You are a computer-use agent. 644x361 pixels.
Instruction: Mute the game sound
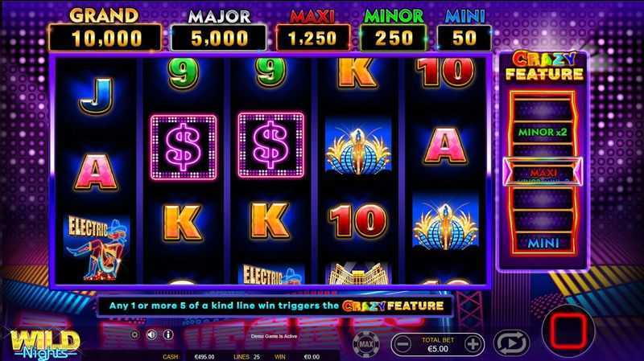(x=151, y=334)
